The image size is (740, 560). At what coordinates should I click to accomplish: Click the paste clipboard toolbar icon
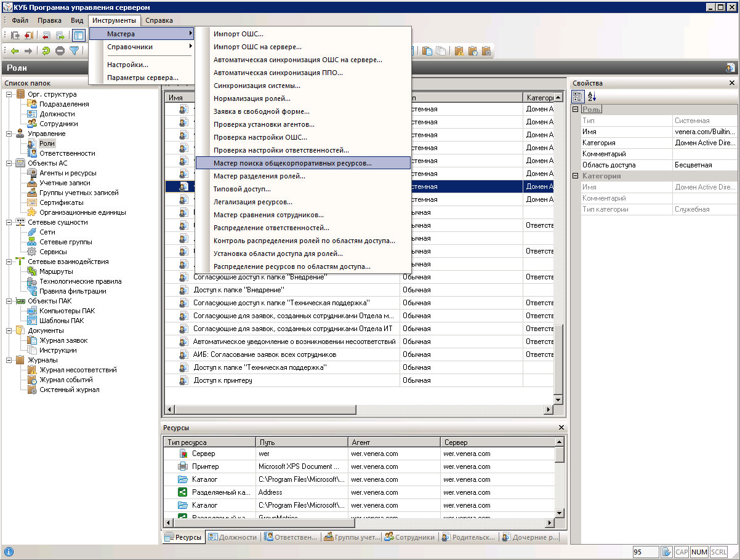tap(428, 51)
